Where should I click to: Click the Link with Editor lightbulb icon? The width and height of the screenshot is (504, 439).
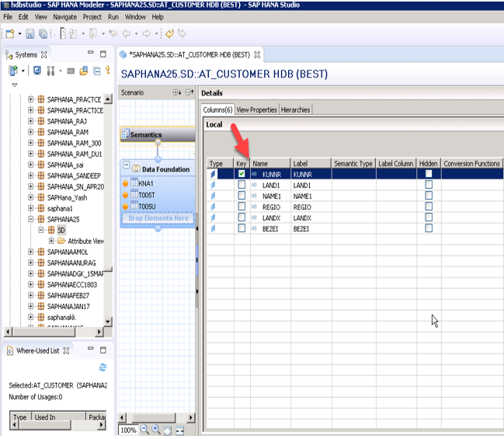[x=108, y=70]
